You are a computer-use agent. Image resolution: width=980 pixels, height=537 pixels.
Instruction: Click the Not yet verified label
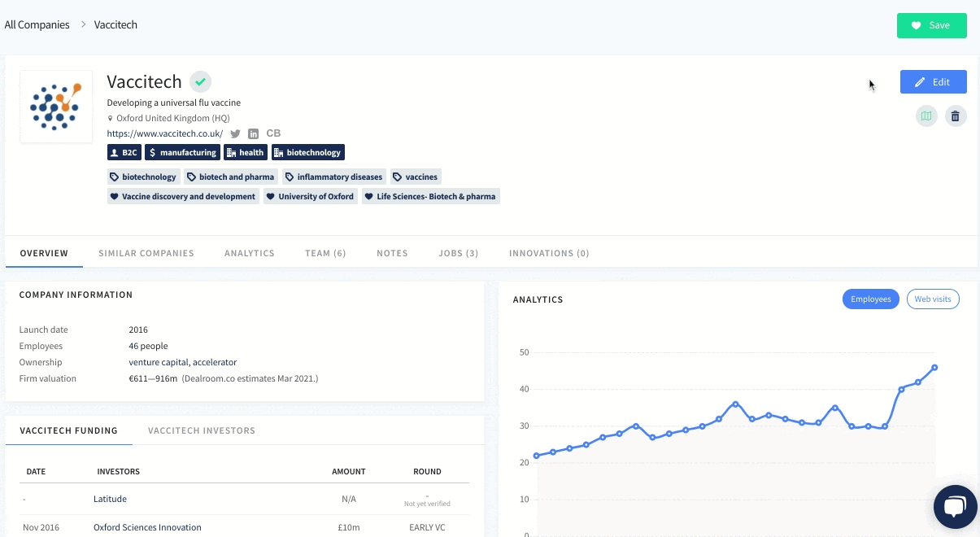click(427, 504)
